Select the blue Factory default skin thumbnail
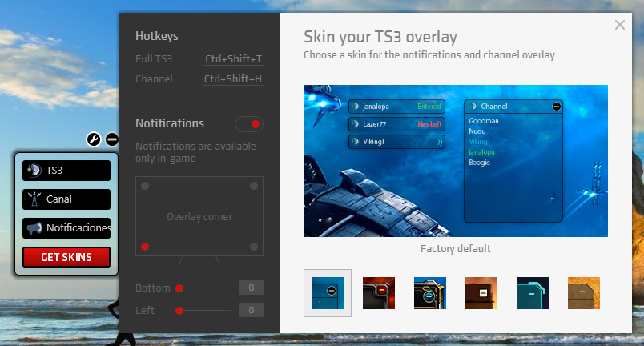The height and width of the screenshot is (346, 644). (328, 293)
